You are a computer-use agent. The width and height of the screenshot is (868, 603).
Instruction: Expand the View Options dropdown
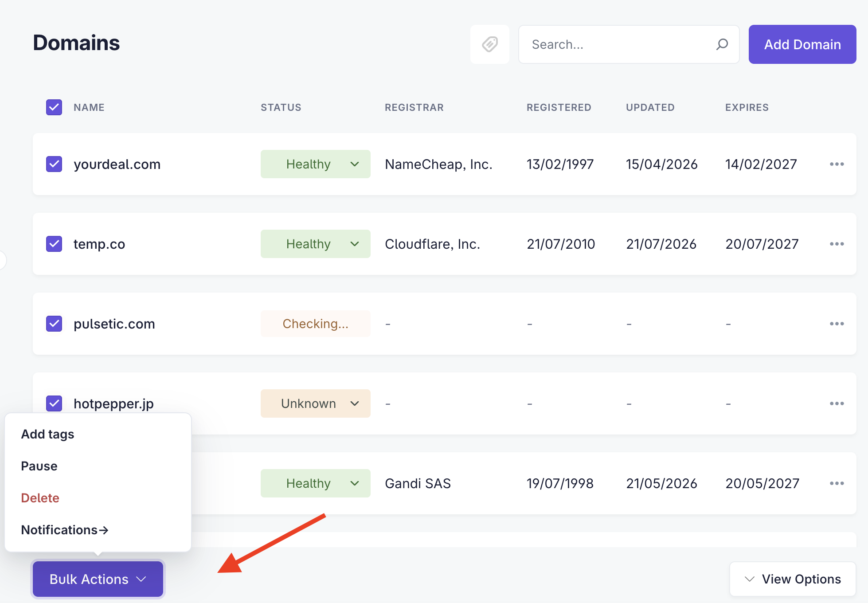coord(793,579)
